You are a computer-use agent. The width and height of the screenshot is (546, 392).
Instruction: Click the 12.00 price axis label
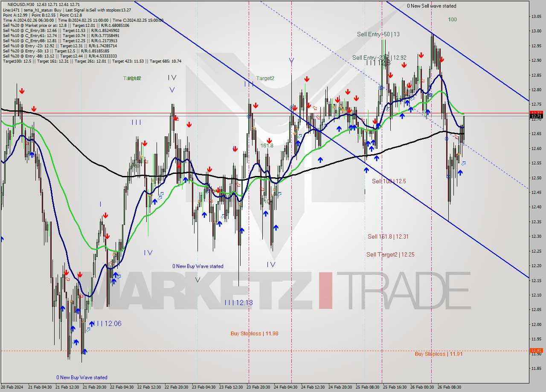537,324
